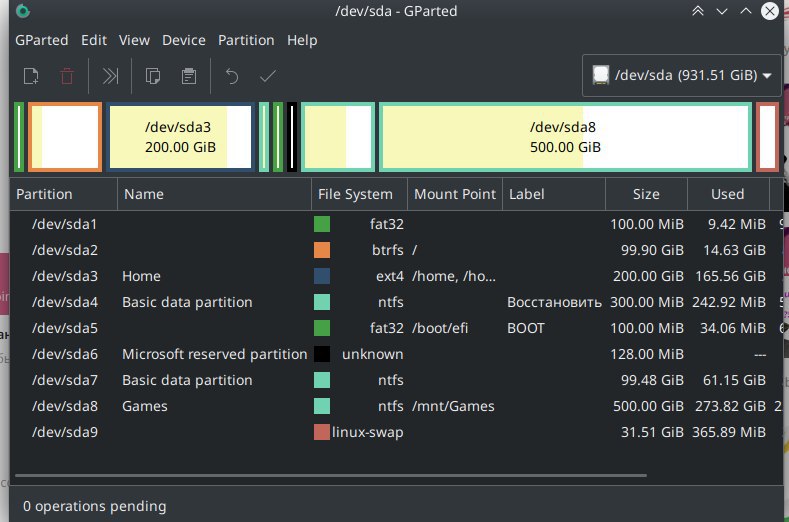Click the Name column header

pyautogui.click(x=214, y=194)
